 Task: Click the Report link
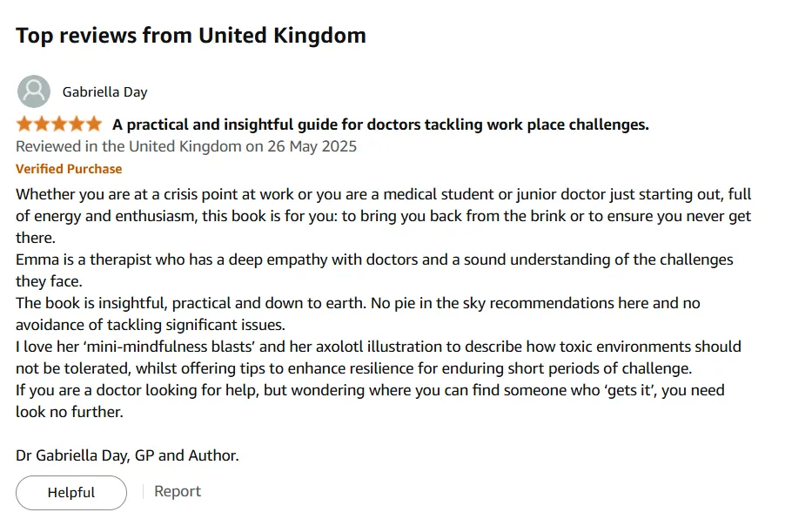(x=178, y=491)
